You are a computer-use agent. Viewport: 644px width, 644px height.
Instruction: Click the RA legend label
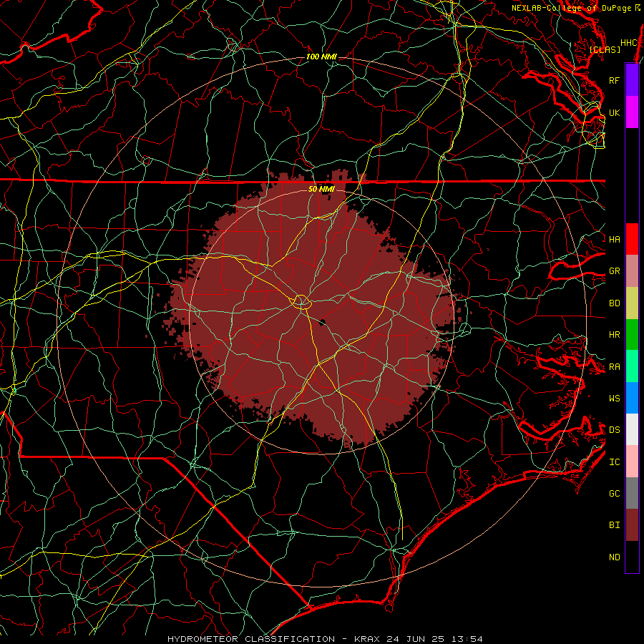point(615,367)
